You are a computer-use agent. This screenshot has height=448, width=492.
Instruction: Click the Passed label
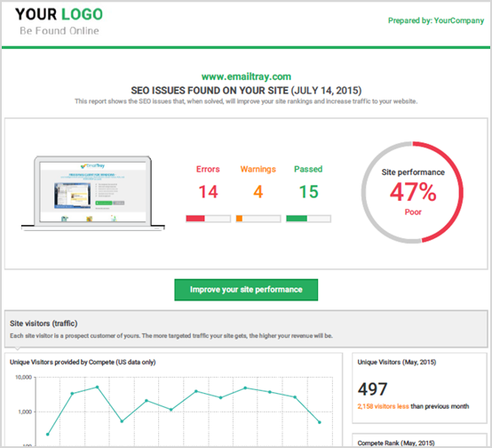point(308,169)
